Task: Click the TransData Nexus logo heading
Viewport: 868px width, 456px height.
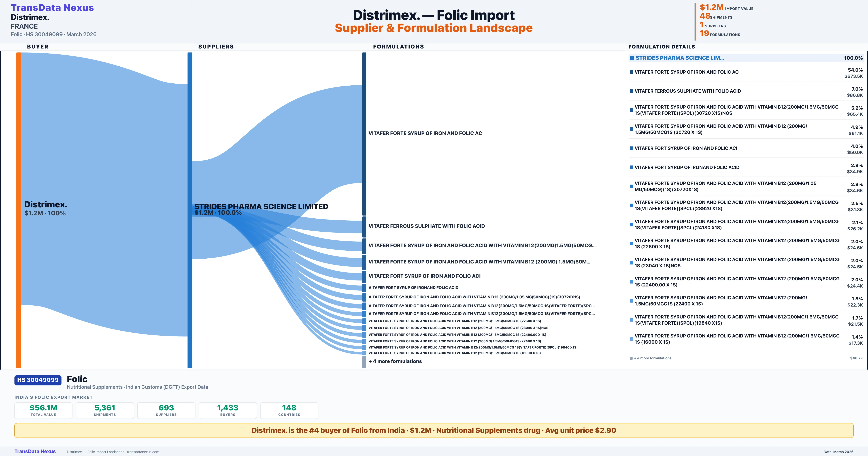Action: click(x=52, y=8)
